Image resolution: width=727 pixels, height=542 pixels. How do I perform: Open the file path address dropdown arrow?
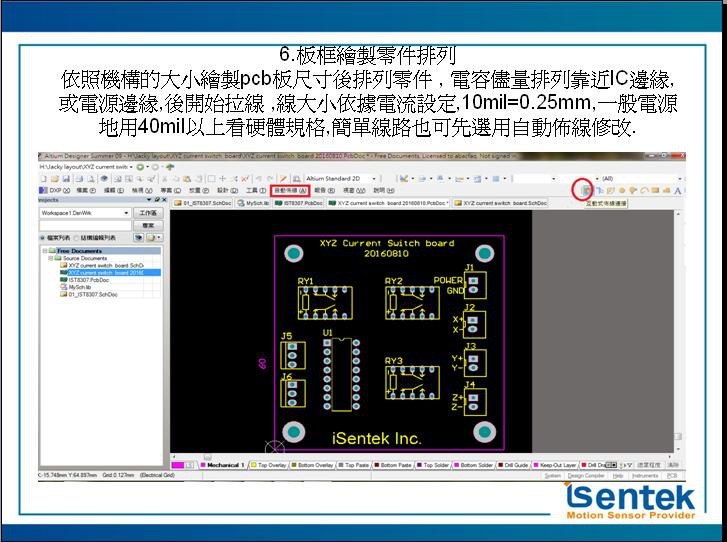pos(131,167)
